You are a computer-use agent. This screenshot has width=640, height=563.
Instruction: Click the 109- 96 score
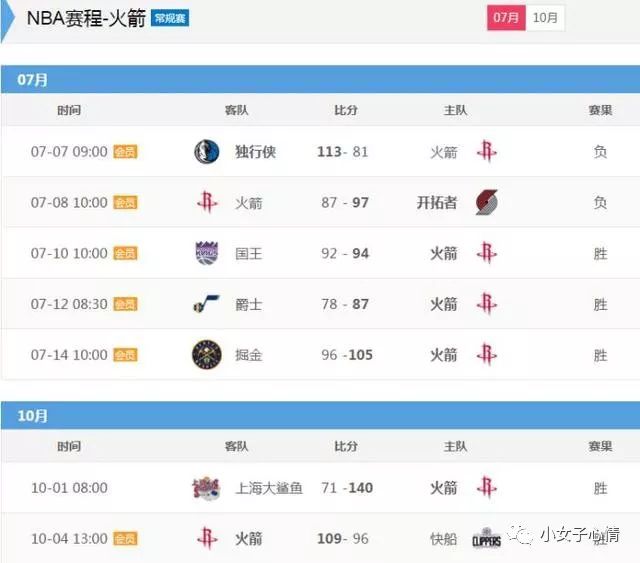click(x=342, y=539)
